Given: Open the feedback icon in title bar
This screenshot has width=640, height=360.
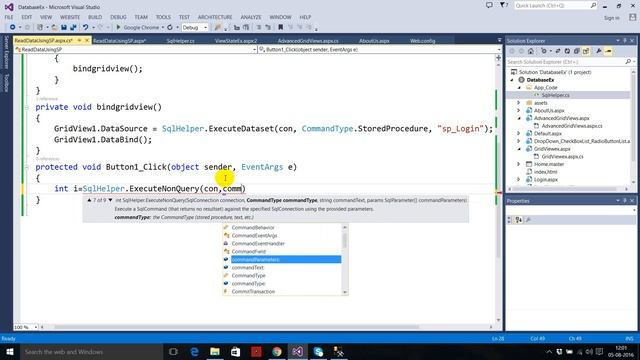Looking at the screenshot, I should point(489,5).
